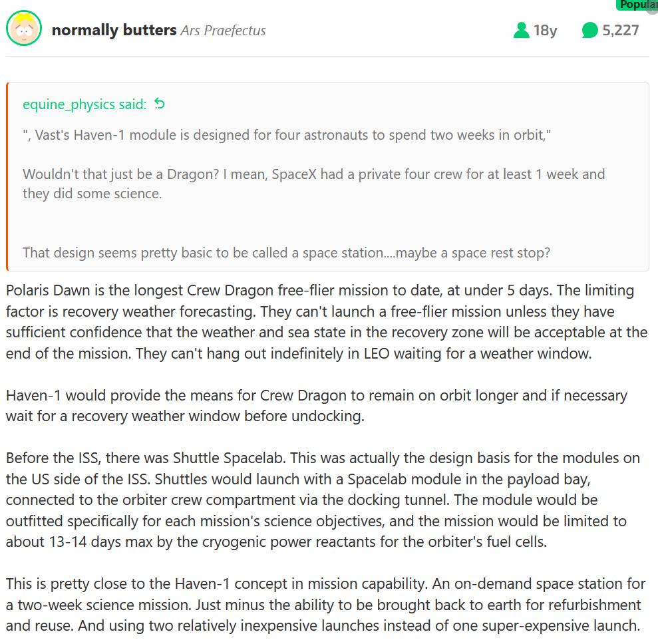
Task: Click the Before the ISS Spacelab paragraph
Action: [323, 500]
